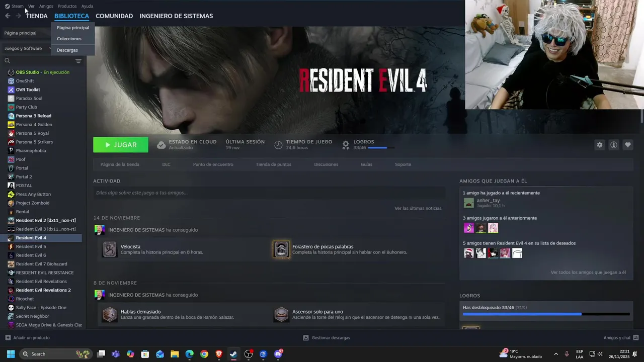Open the Ayuda menu

87,6
